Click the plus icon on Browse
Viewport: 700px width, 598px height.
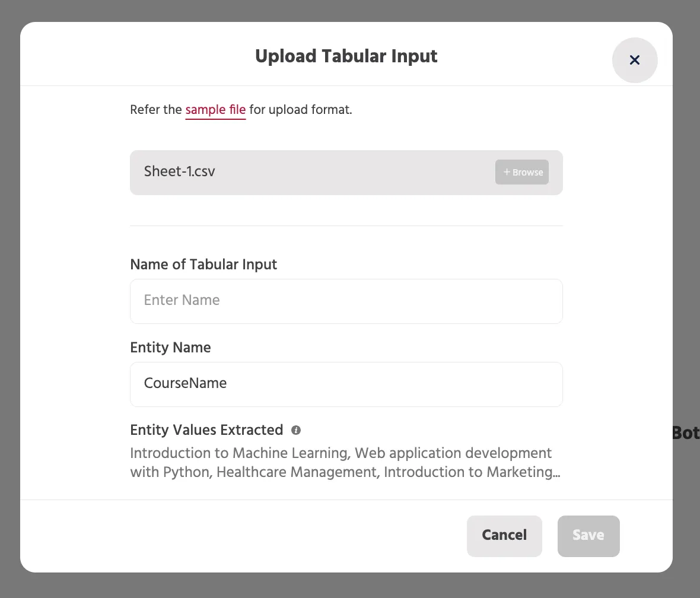pyautogui.click(x=507, y=172)
